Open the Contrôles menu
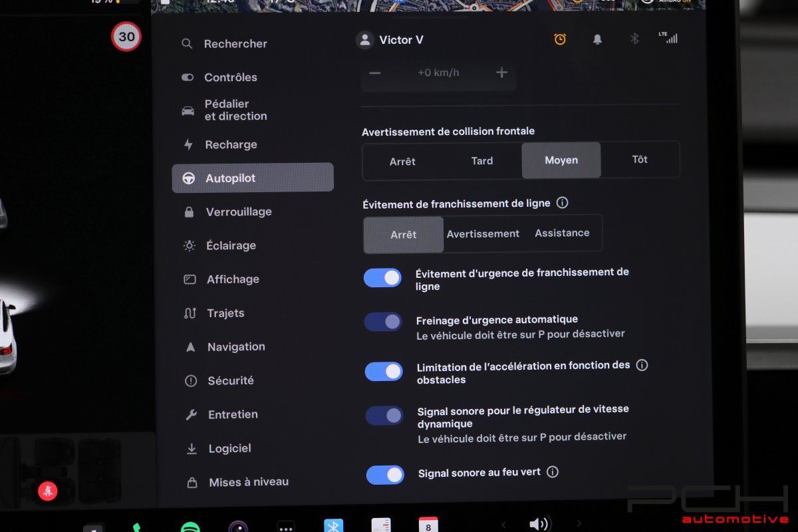Image resolution: width=798 pixels, height=532 pixels. (219, 77)
